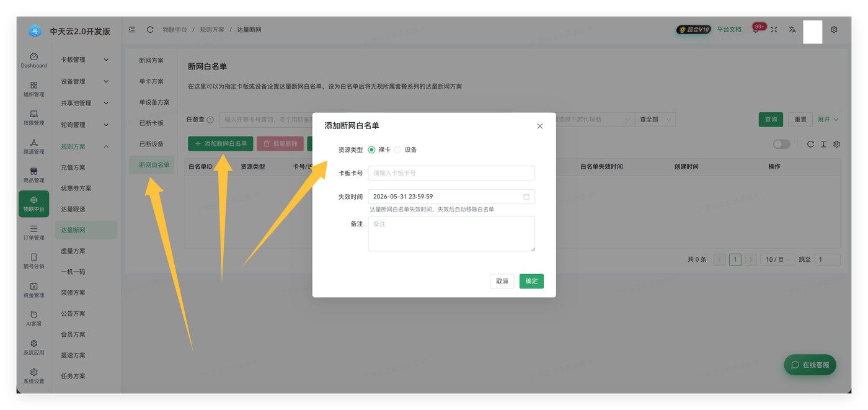Image resolution: width=868 pixels, height=410 pixels.
Task: Click the 批量删除 button
Action: (280, 144)
